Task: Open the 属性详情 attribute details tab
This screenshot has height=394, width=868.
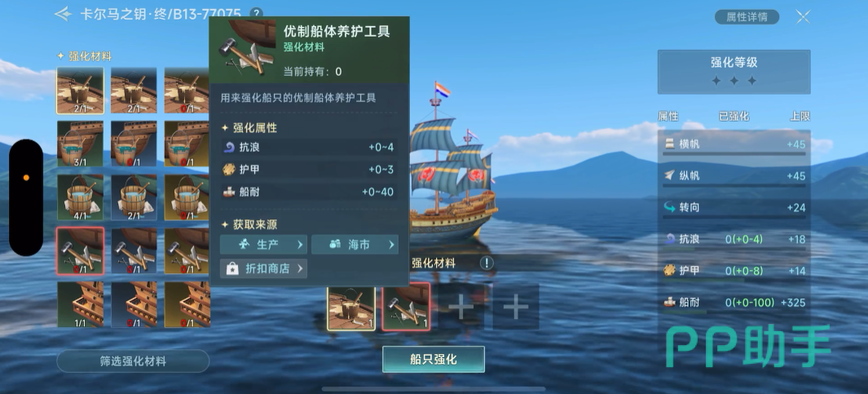Action: point(747,17)
